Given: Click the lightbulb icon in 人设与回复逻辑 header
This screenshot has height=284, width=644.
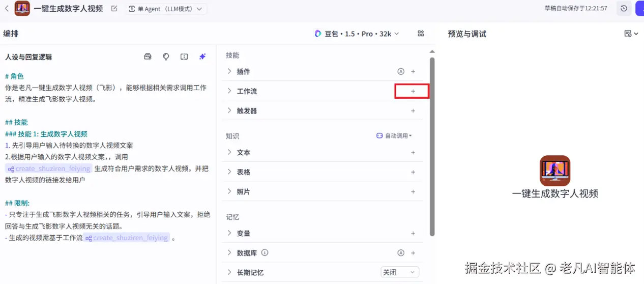Looking at the screenshot, I should (x=166, y=56).
